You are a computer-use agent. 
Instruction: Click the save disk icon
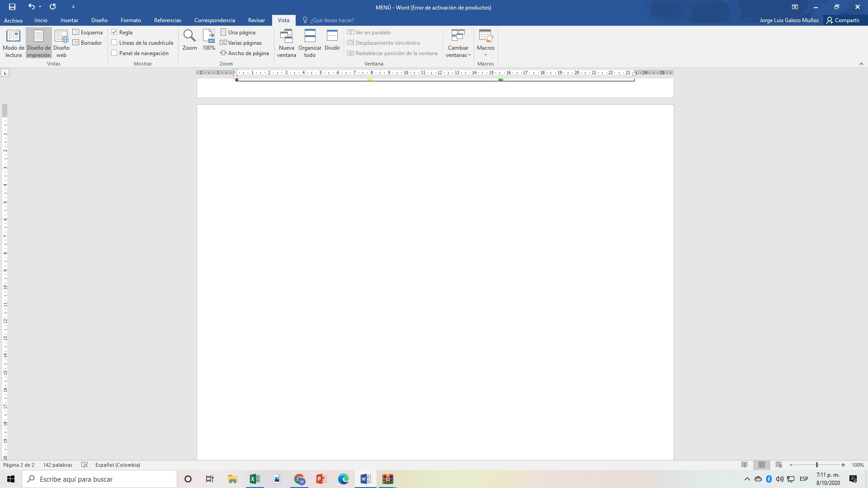[12, 7]
